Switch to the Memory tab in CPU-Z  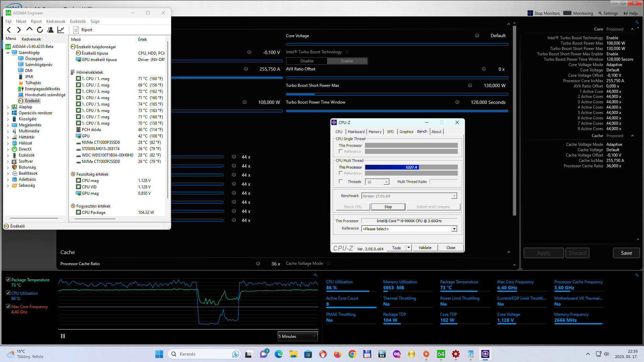(x=375, y=132)
